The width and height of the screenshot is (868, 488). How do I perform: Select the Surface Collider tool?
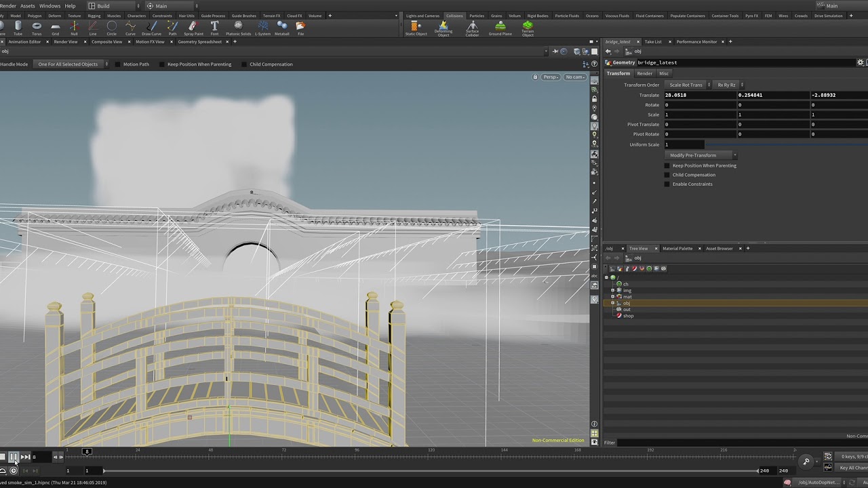coord(472,28)
